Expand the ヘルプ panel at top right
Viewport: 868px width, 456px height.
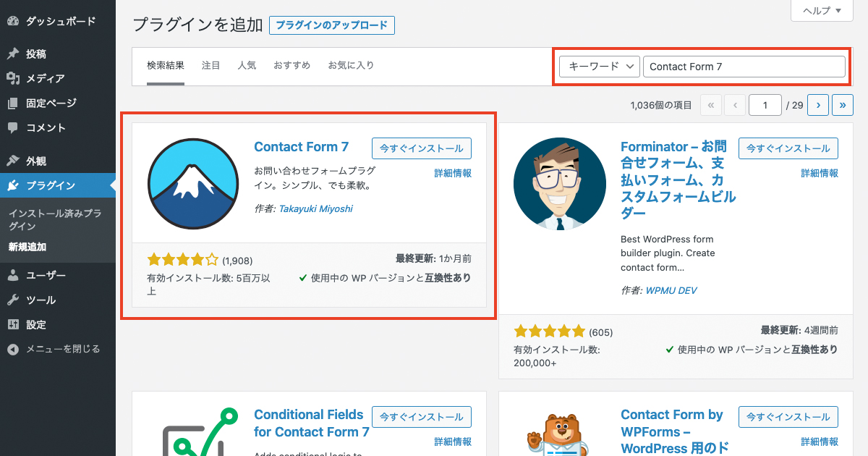(x=821, y=11)
